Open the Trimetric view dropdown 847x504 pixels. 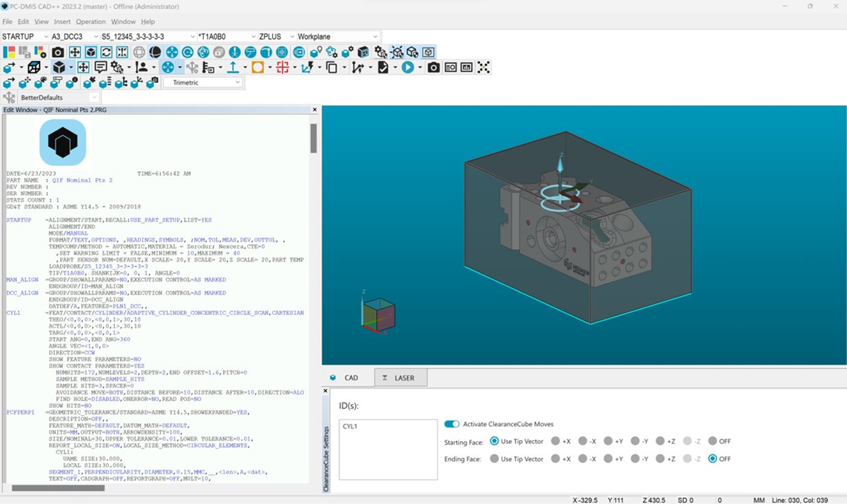tap(237, 82)
